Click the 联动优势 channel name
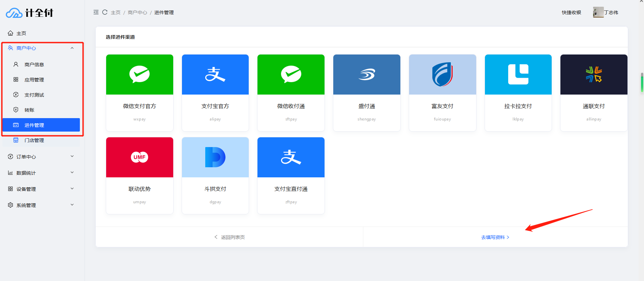644x281 pixels. [x=140, y=189]
